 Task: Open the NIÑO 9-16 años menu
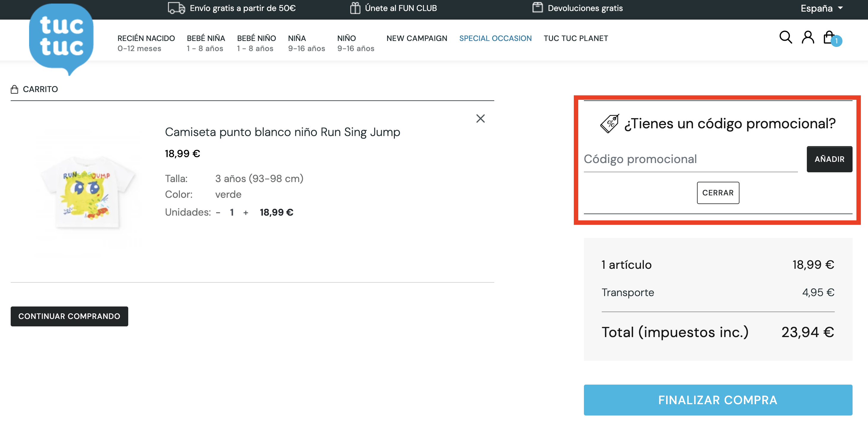(356, 43)
